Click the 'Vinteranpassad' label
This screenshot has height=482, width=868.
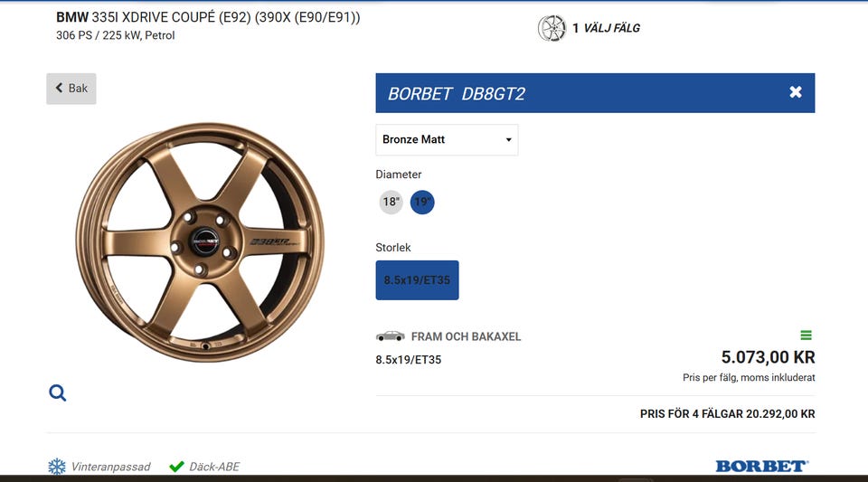pos(110,467)
